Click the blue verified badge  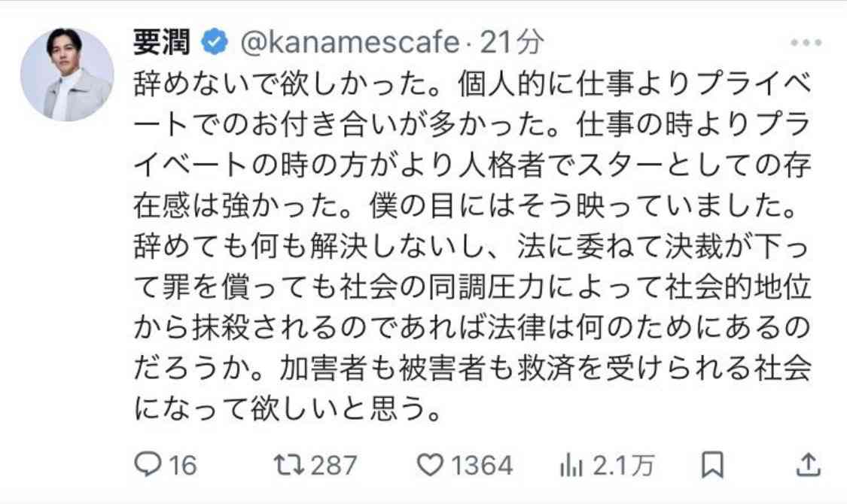(215, 42)
